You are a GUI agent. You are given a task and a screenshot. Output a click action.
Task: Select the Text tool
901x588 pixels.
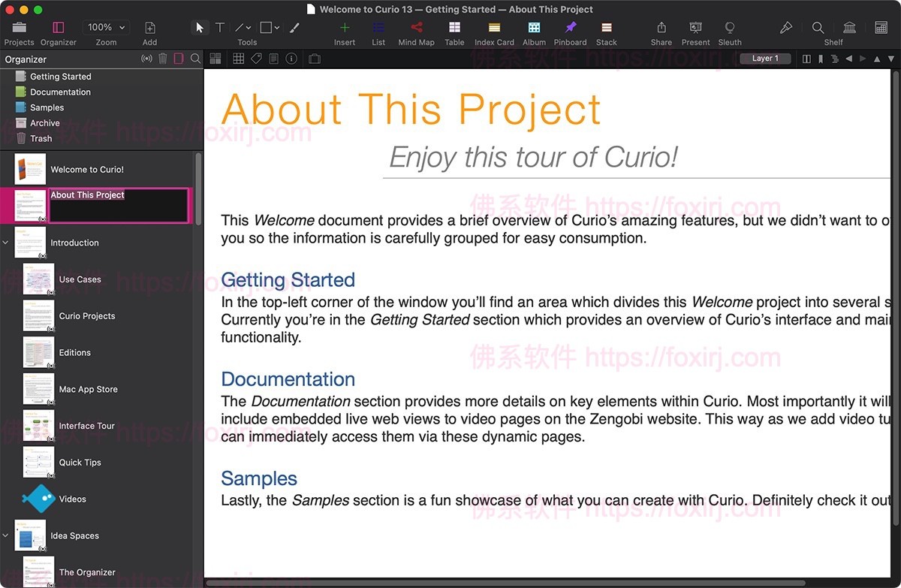(x=219, y=27)
